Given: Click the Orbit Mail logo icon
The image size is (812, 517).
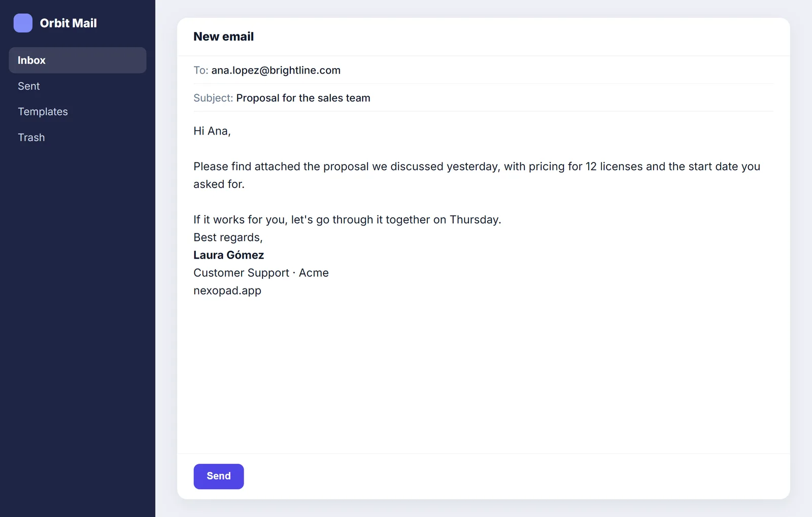Looking at the screenshot, I should pos(23,23).
